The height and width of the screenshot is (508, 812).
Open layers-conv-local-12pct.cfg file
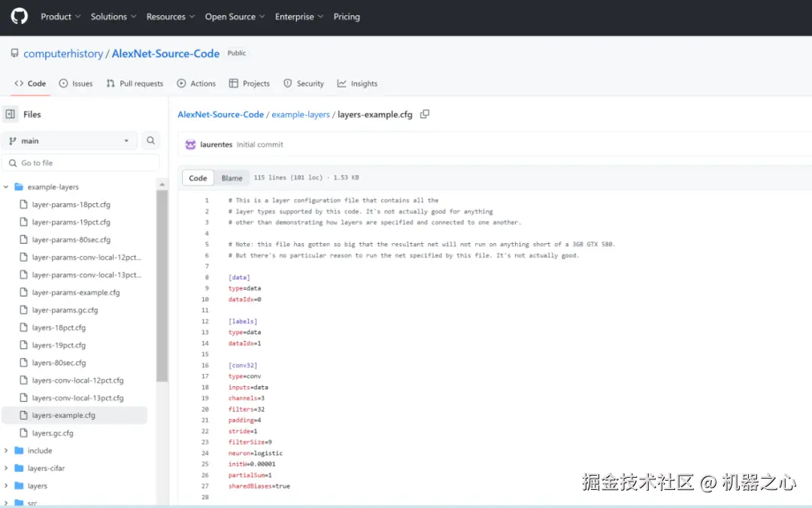tap(77, 381)
